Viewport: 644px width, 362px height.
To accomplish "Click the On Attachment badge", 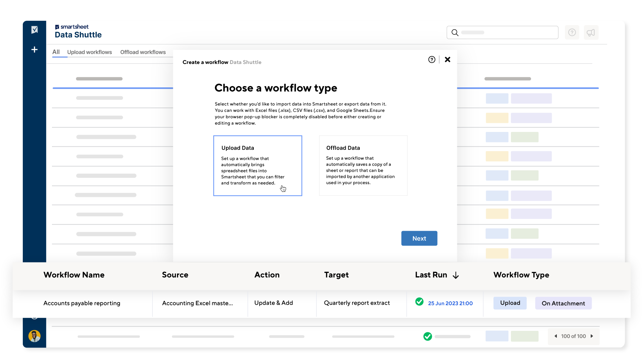I will pyautogui.click(x=563, y=303).
